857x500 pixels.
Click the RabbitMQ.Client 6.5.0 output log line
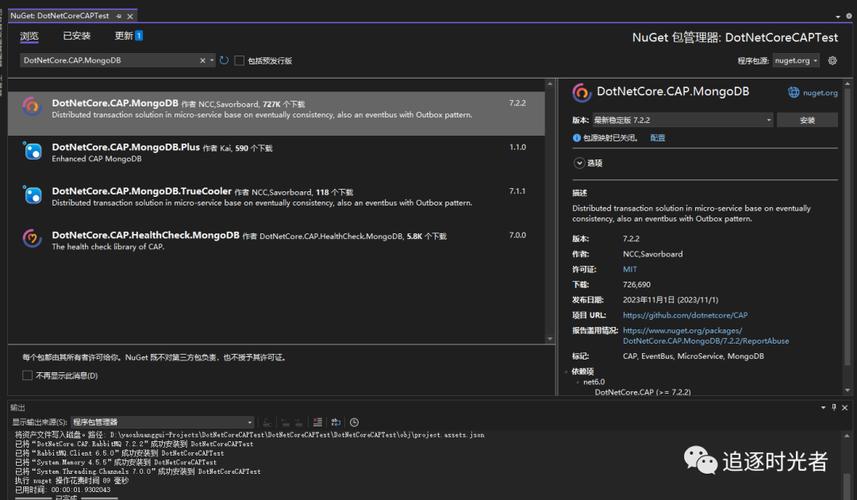(119, 453)
